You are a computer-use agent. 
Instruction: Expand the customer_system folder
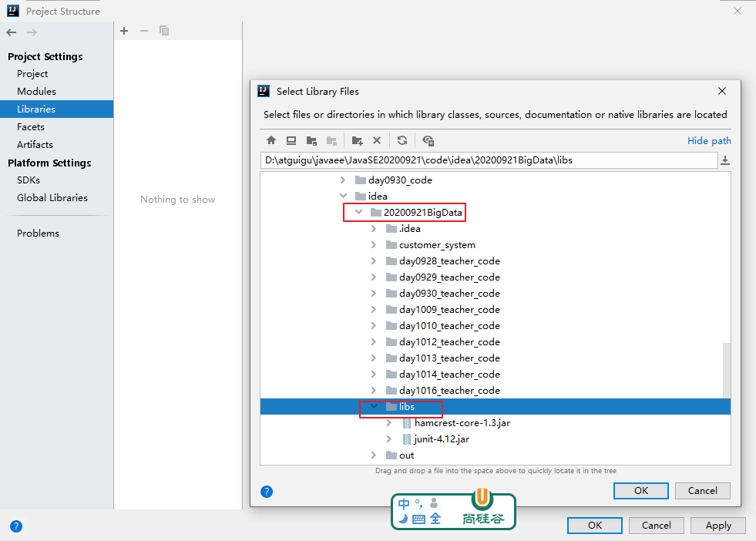point(374,244)
